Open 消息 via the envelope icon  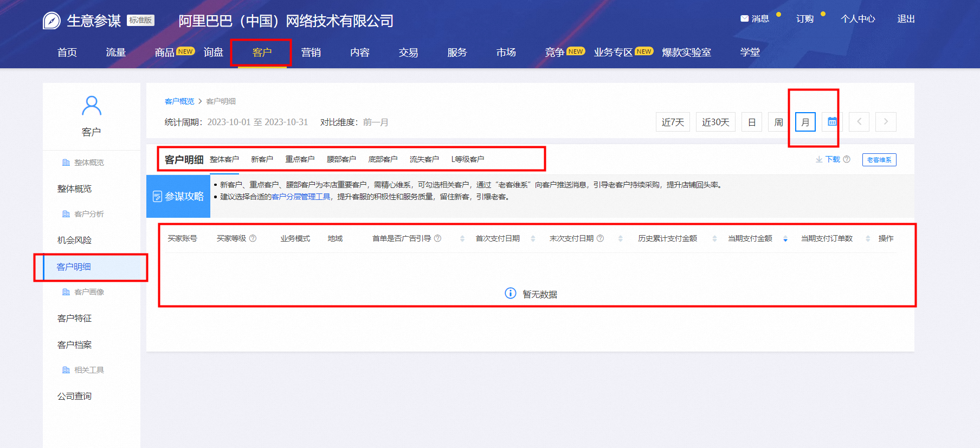click(x=745, y=18)
